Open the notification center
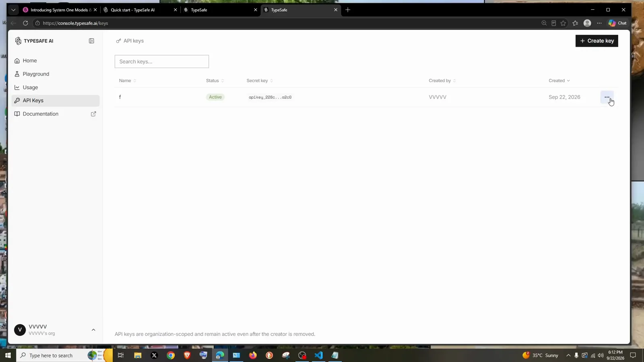The width and height of the screenshot is (644, 362). pos(633,355)
